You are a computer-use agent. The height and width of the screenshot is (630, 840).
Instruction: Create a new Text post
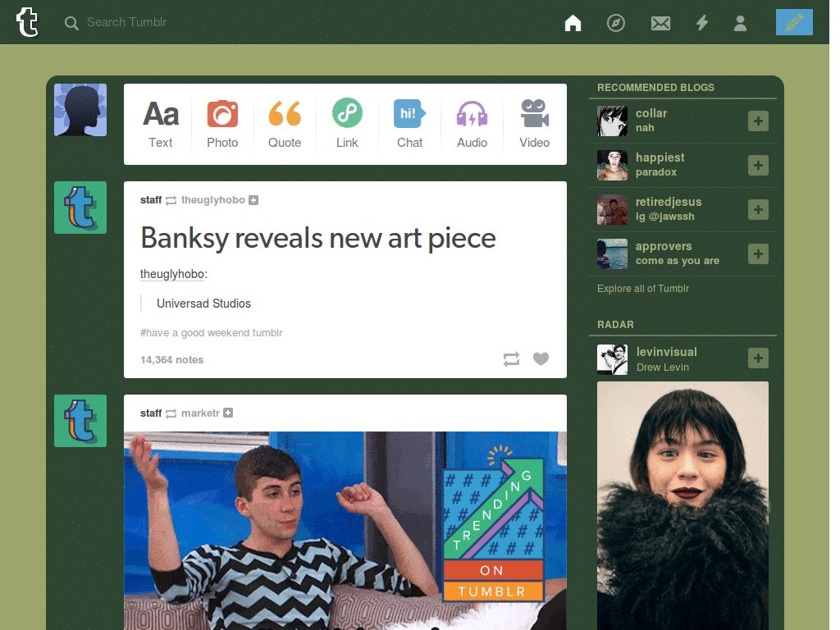coord(160,125)
